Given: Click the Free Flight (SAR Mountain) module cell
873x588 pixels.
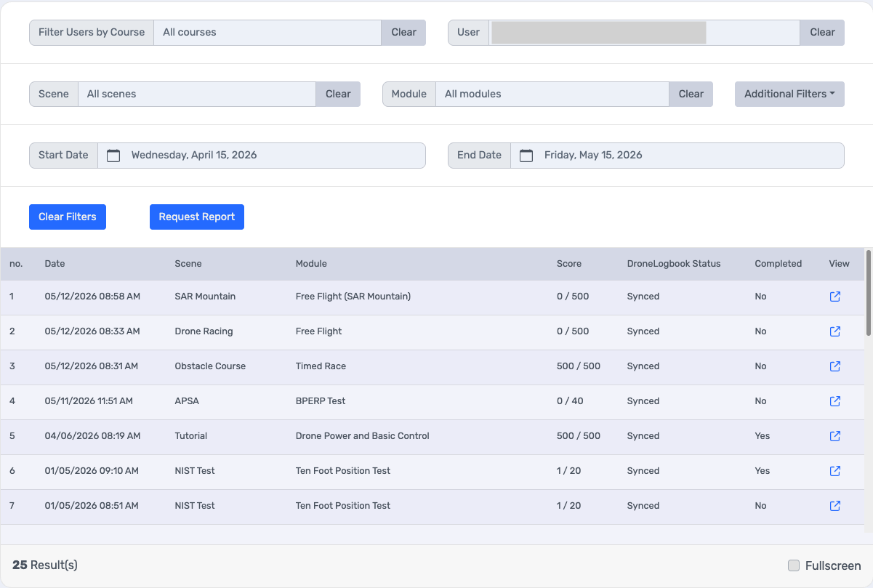Looking at the screenshot, I should point(353,297).
